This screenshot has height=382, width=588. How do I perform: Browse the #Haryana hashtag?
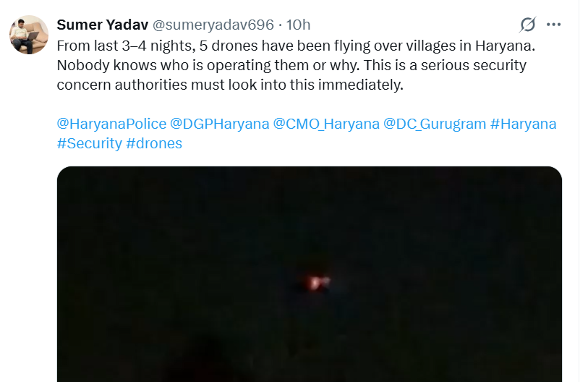(524, 124)
